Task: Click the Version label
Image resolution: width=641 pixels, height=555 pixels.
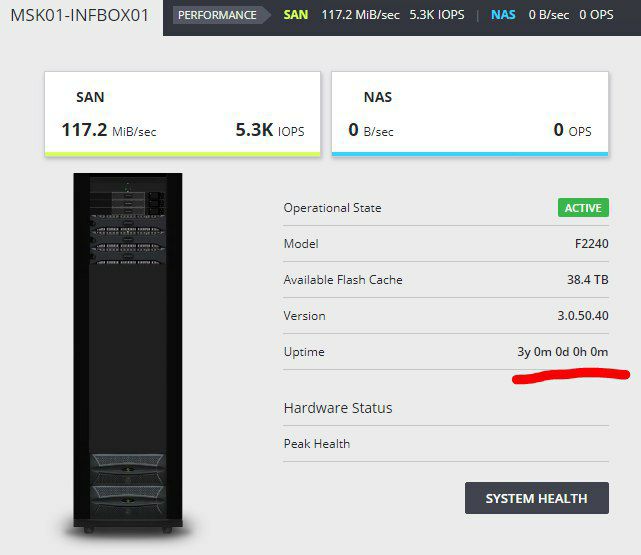Action: click(305, 316)
